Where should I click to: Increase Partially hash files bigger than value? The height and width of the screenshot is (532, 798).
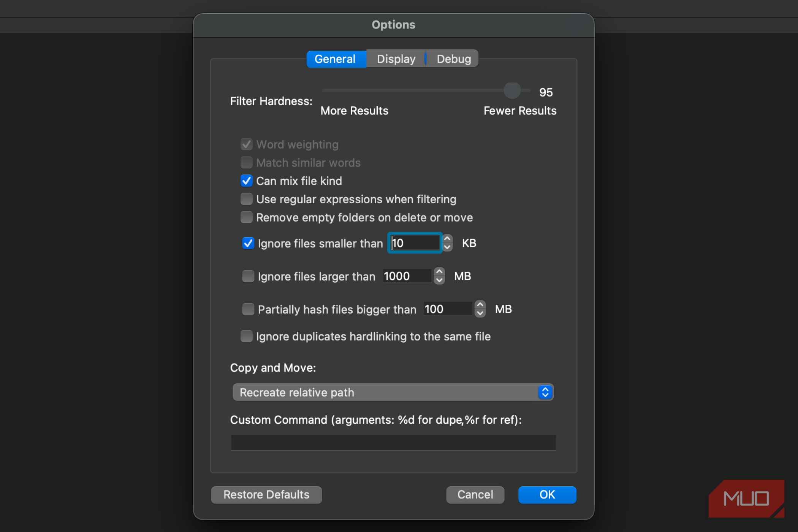[x=480, y=305]
